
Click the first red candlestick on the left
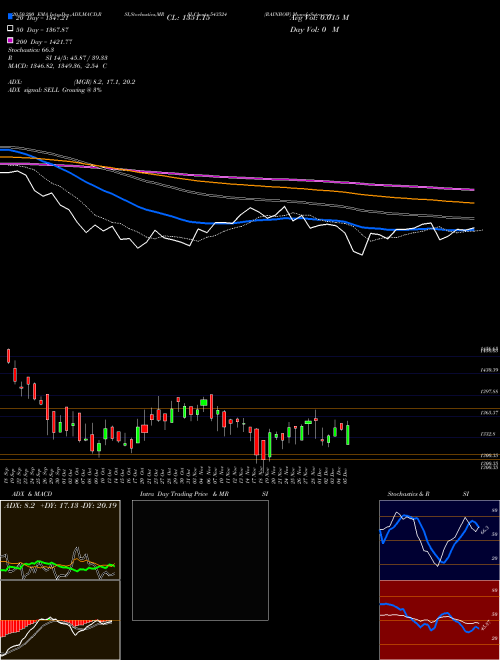click(x=8, y=356)
